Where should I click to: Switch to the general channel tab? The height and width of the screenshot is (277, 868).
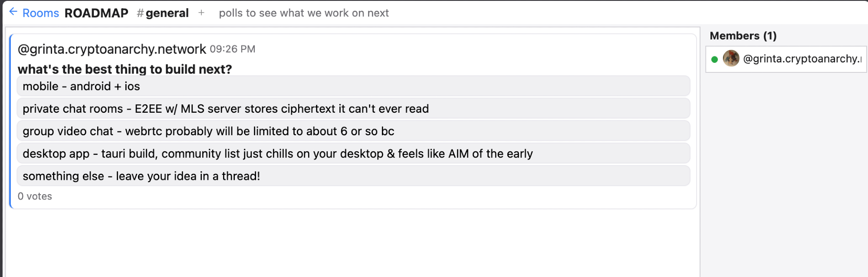tap(167, 13)
